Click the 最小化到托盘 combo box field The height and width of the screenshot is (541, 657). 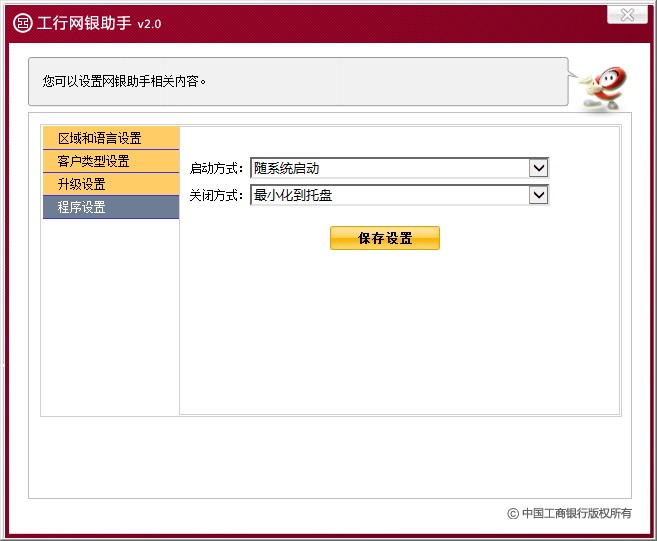399,195
